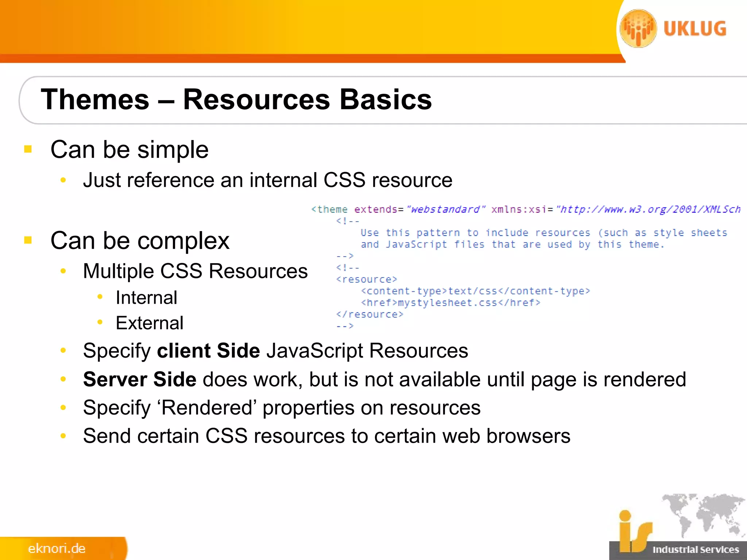Select the 'Can be complex' bullet text
Screen dimensions: 747x560
pos(140,240)
